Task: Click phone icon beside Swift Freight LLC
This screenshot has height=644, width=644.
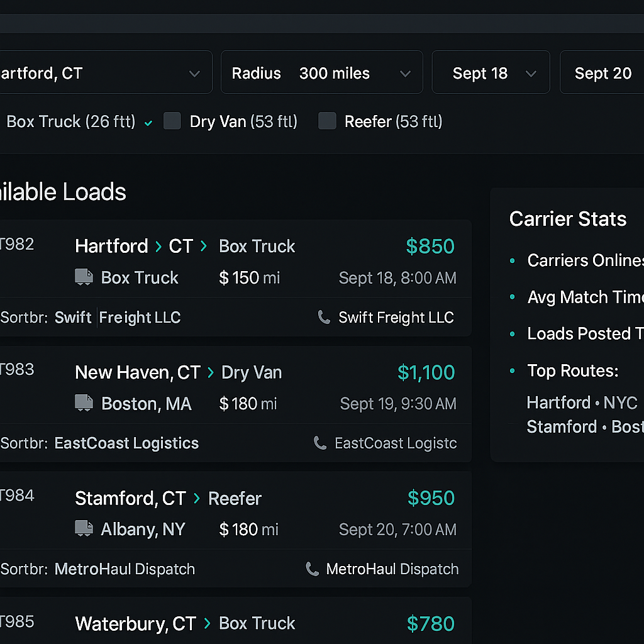Action: pos(324,318)
